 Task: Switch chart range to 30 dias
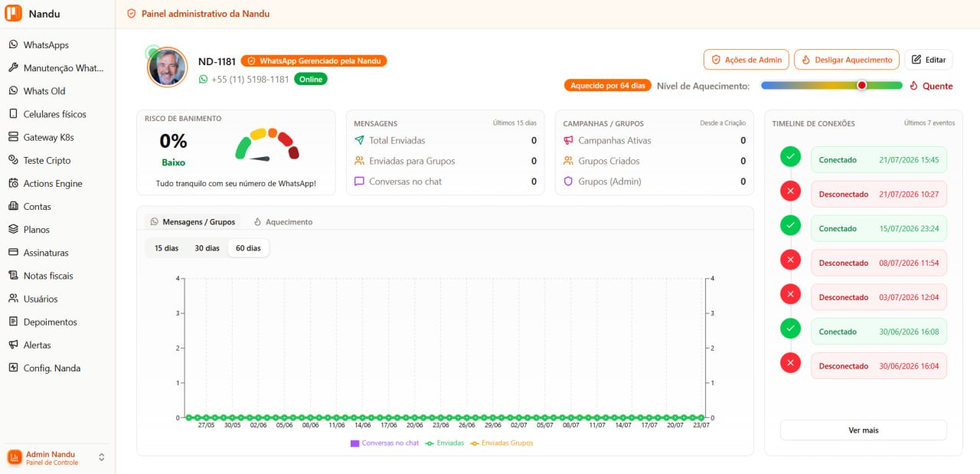[207, 248]
